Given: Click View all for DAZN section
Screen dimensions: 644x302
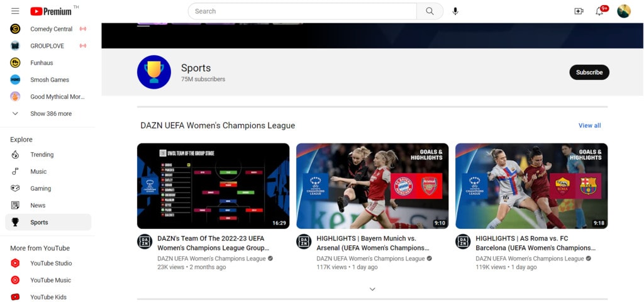Looking at the screenshot, I should click(589, 125).
